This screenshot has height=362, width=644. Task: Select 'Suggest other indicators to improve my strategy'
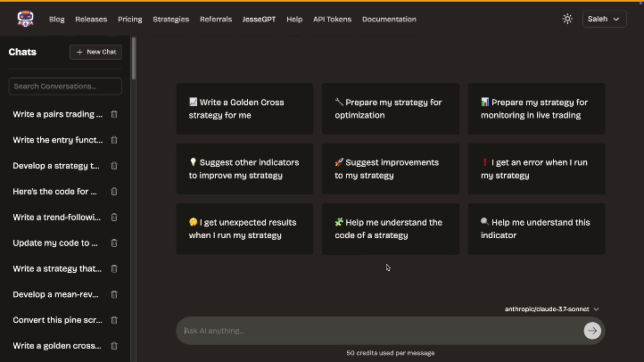(x=244, y=169)
